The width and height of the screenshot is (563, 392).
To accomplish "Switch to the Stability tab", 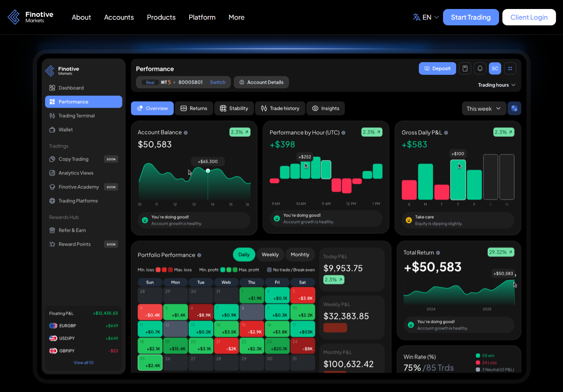I will [x=234, y=108].
